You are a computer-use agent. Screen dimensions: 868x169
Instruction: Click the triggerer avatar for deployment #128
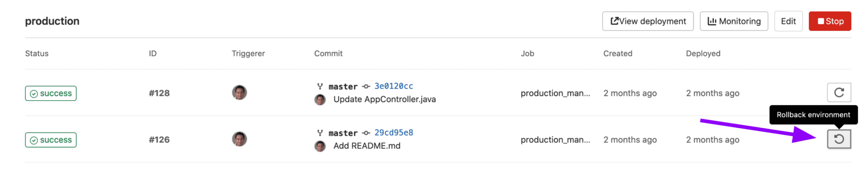click(x=239, y=92)
